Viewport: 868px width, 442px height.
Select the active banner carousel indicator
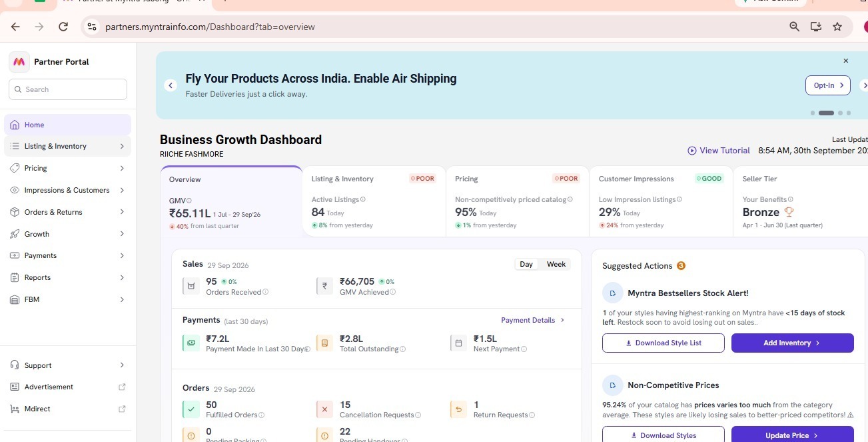pyautogui.click(x=826, y=113)
